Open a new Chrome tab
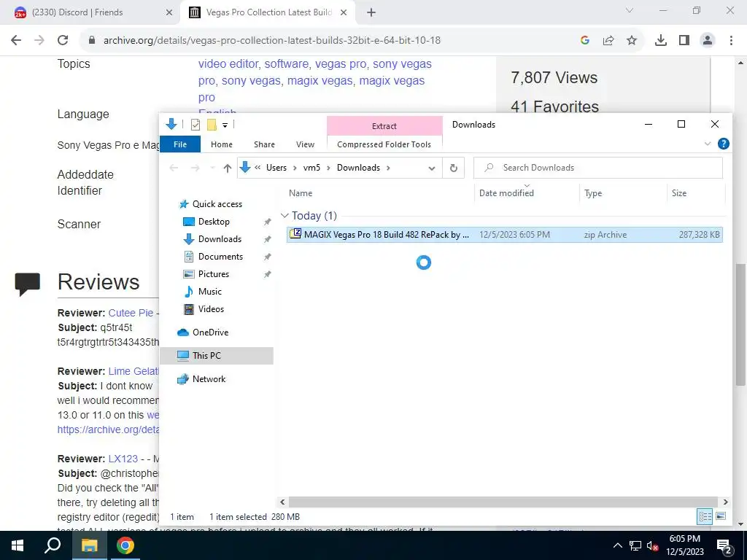The width and height of the screenshot is (747, 560). pyautogui.click(x=371, y=12)
